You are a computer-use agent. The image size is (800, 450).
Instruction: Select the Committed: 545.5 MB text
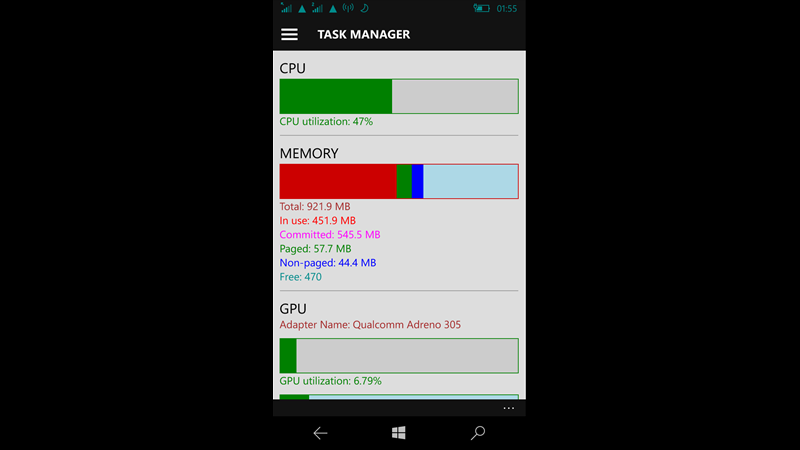tap(330, 234)
